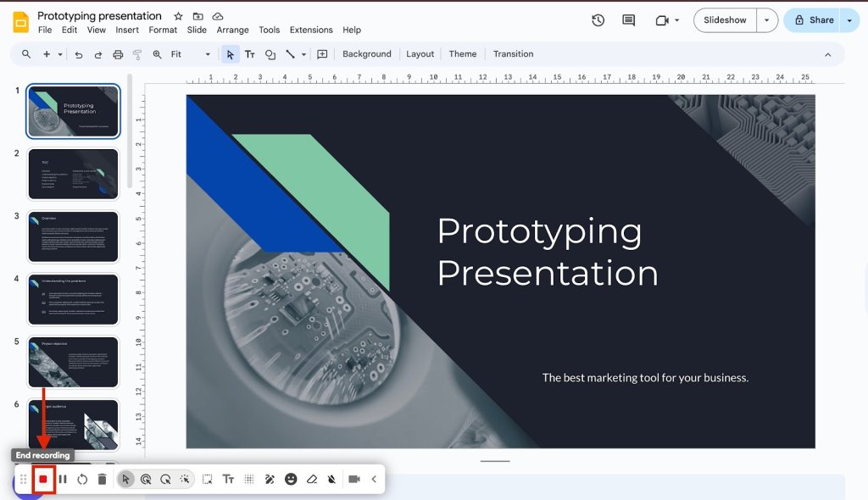Select the text annotation tool in the recorder bar
This screenshot has width=868, height=500.
[228, 480]
